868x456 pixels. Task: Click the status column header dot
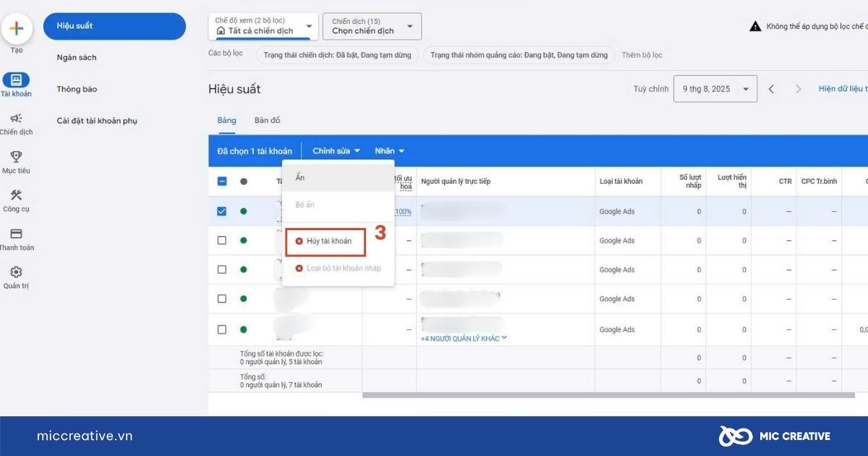click(x=243, y=182)
